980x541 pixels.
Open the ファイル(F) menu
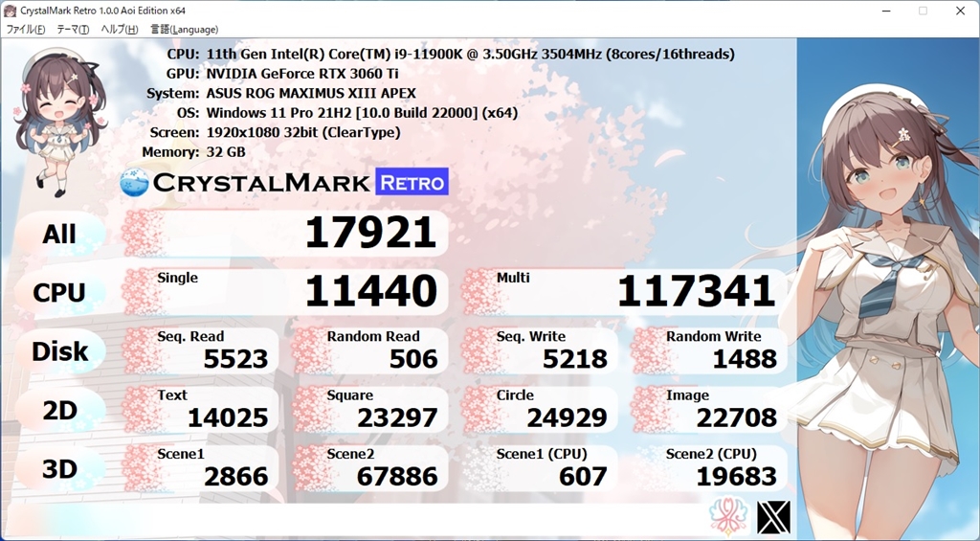tap(26, 30)
